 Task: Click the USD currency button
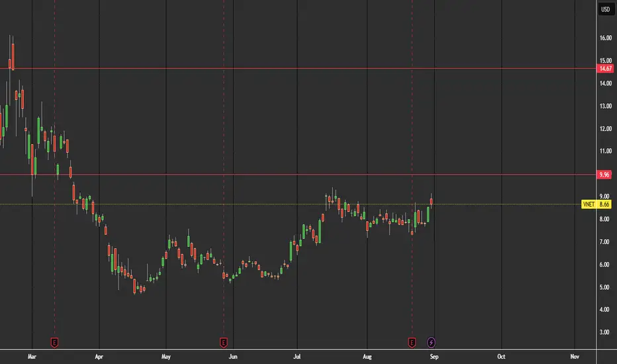606,9
